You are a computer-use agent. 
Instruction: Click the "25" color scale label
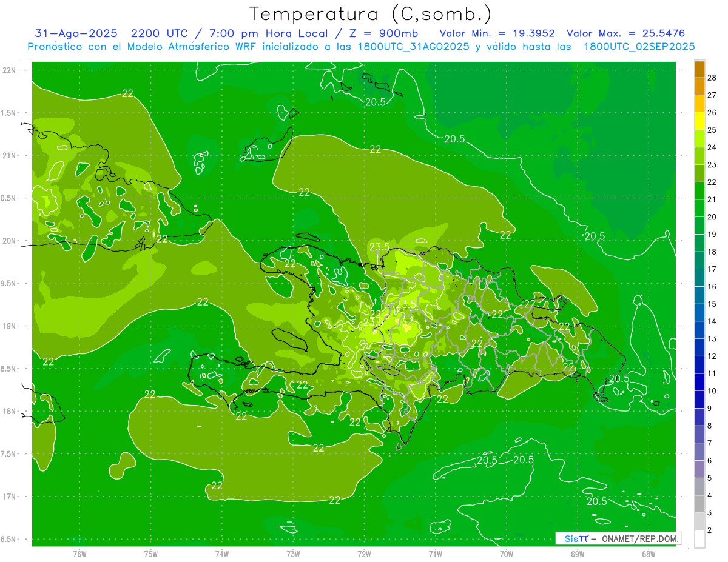[x=713, y=130]
